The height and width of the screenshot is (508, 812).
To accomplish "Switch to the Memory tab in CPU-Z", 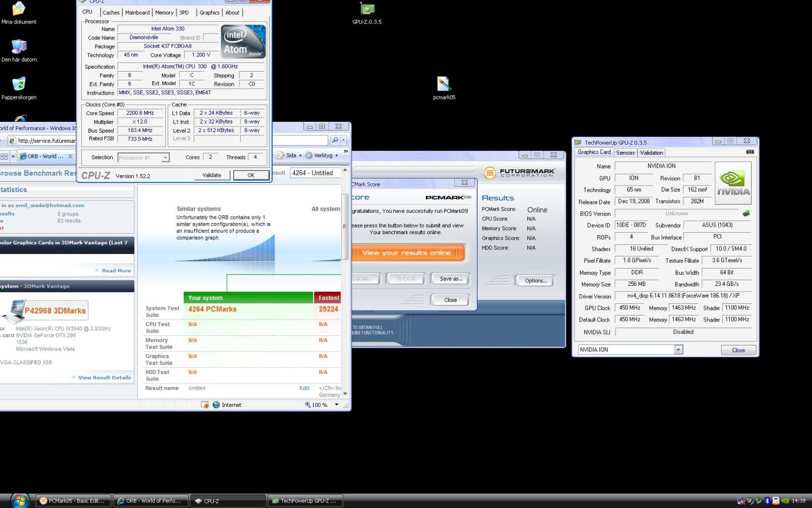I will click(x=164, y=13).
